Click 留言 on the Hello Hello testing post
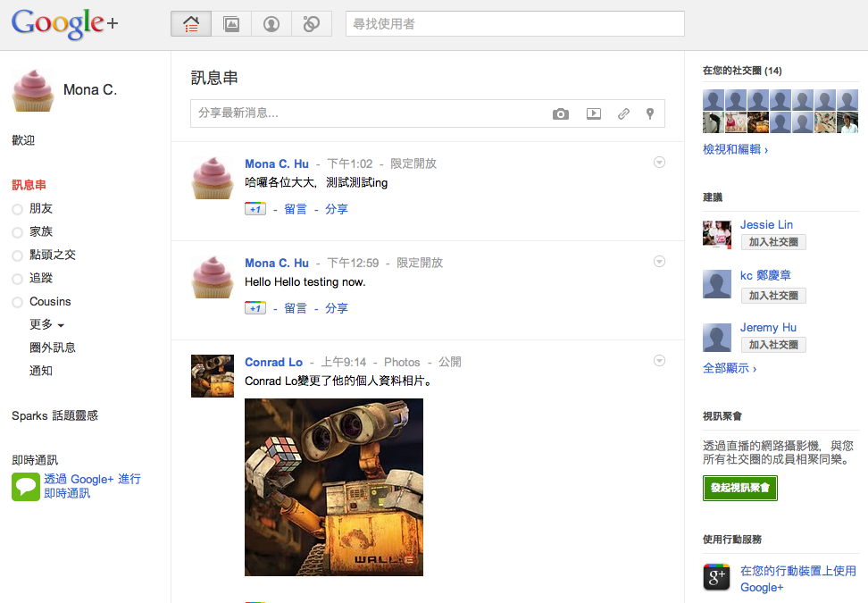 (295, 308)
